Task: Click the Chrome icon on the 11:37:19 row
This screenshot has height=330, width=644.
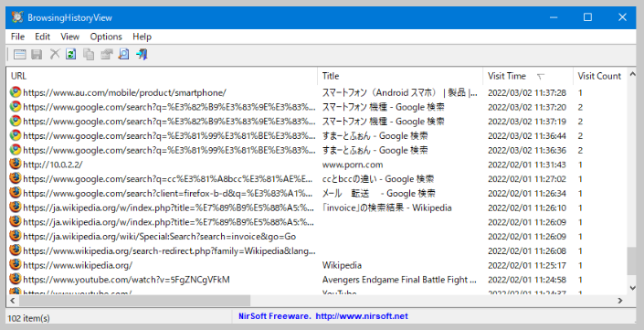Action: click(16, 121)
